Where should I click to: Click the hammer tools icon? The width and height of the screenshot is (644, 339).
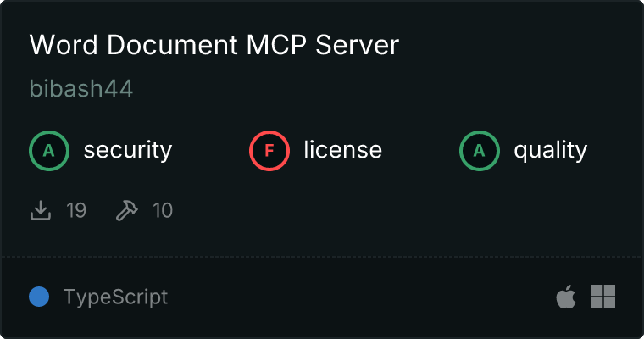coord(127,210)
